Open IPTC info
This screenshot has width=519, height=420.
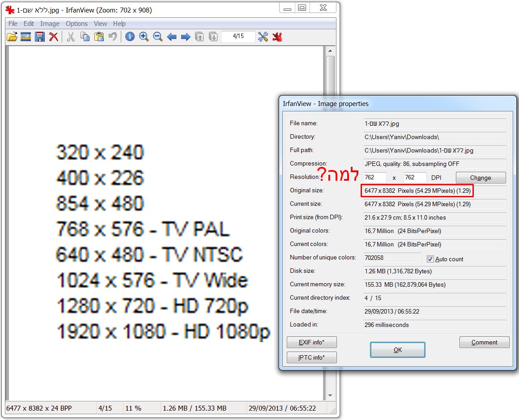tap(312, 357)
